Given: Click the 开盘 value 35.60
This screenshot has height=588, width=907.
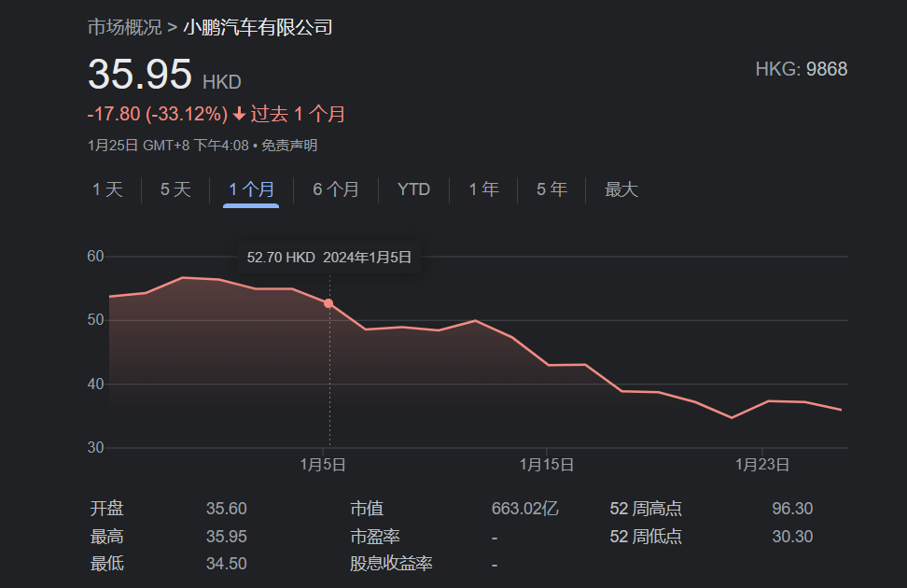Looking at the screenshot, I should click(x=227, y=509).
